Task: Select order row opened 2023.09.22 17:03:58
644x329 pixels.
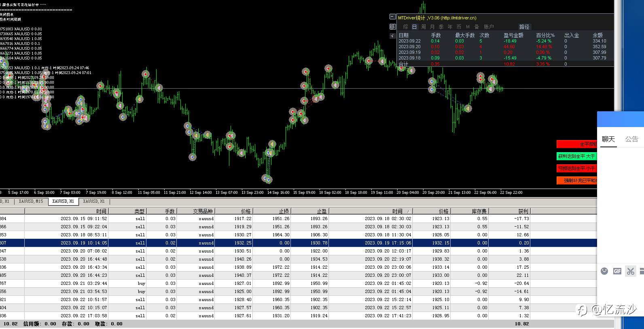Action: tap(299, 316)
